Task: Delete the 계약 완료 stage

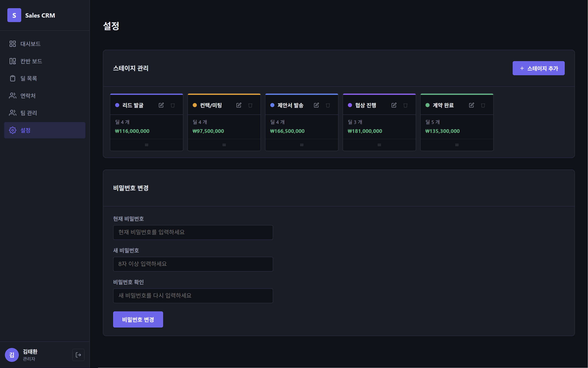Action: tap(483, 105)
